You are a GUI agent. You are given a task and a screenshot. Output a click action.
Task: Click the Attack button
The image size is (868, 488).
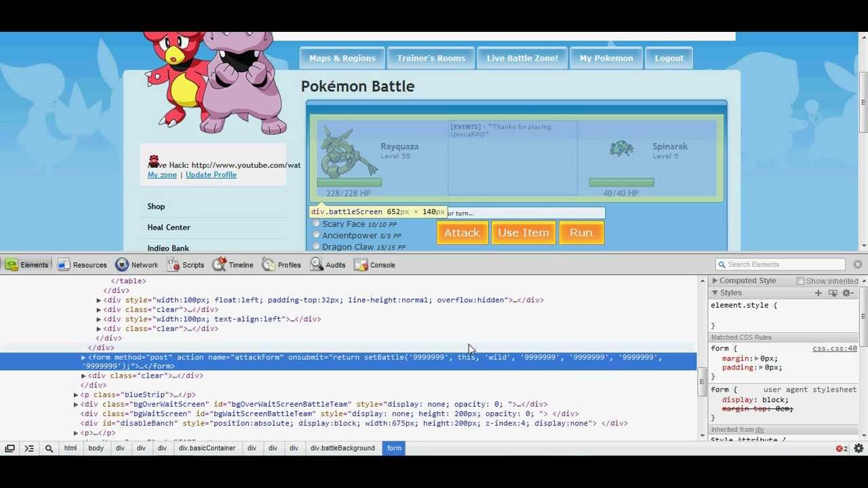(x=462, y=232)
